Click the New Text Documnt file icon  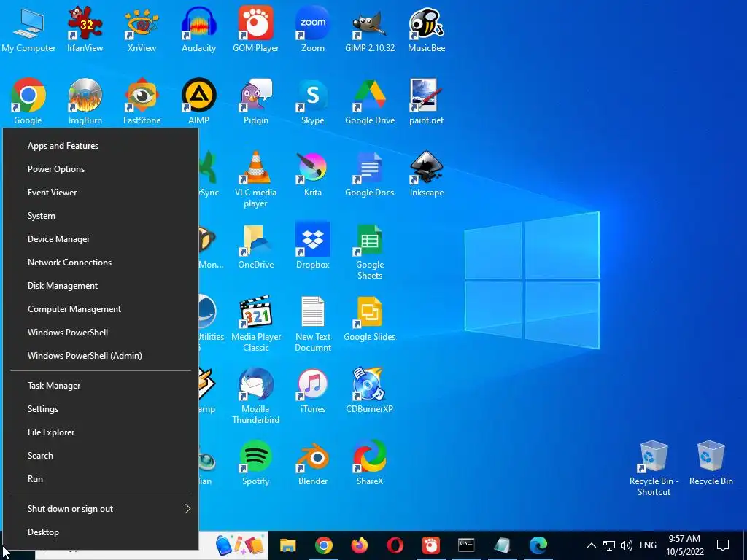(312, 324)
